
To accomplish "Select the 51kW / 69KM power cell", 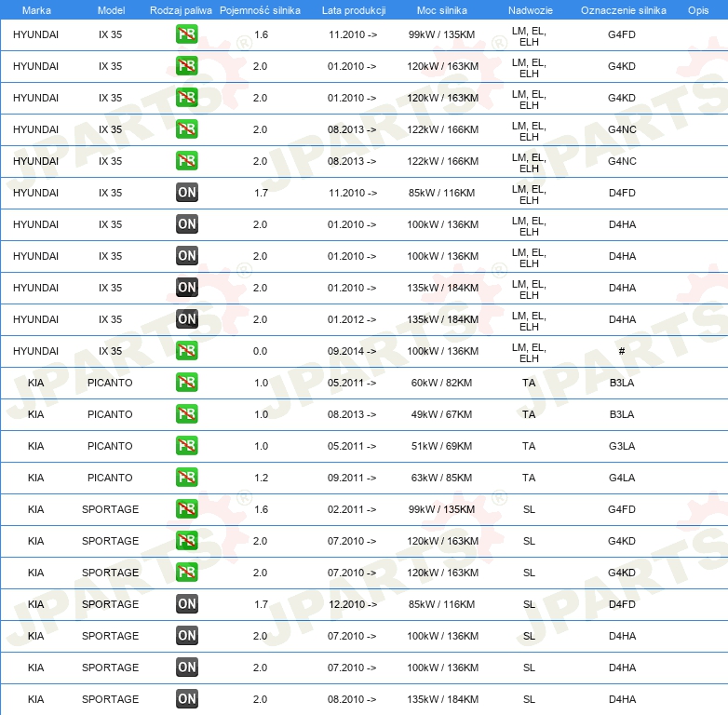I will [x=441, y=446].
